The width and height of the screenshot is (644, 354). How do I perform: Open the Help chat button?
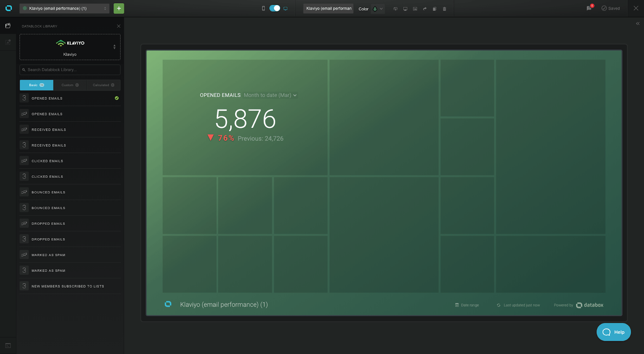coord(613,332)
